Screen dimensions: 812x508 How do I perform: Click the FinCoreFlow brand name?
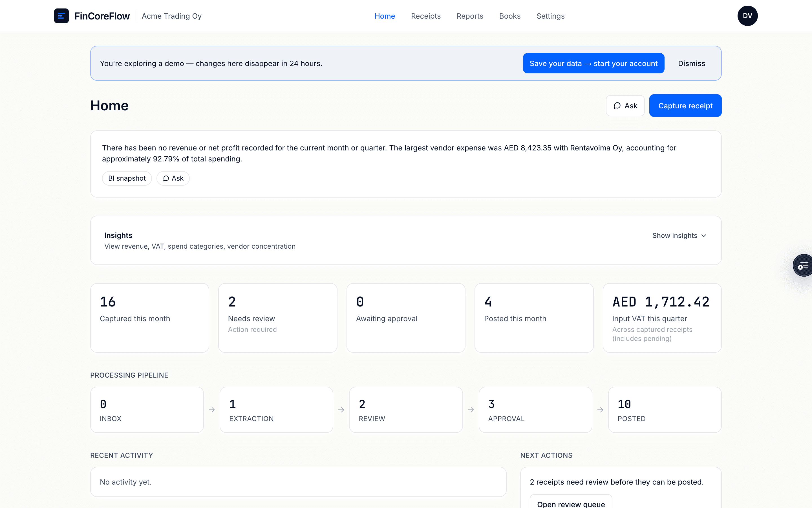coord(102,16)
